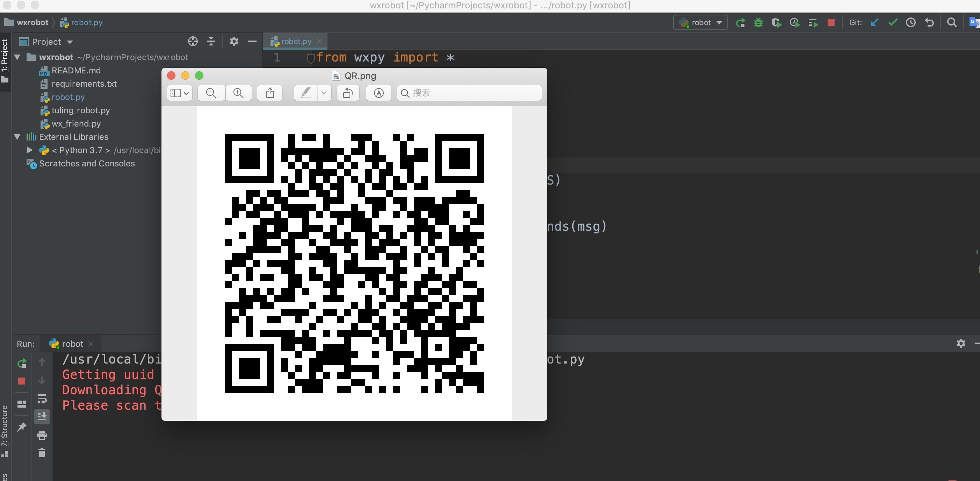Pin the Run tab
This screenshot has width=980, height=481.
click(22, 427)
